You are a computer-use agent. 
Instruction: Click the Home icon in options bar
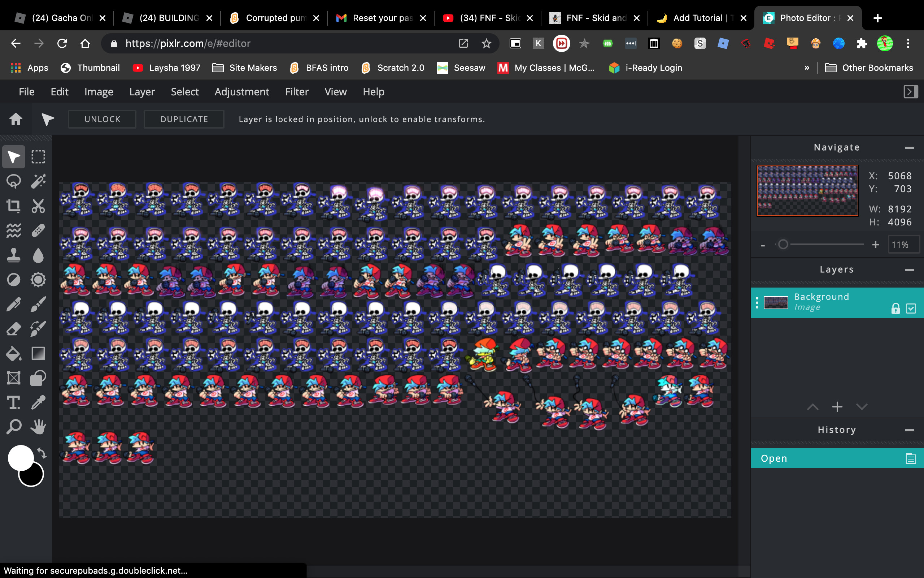16,119
